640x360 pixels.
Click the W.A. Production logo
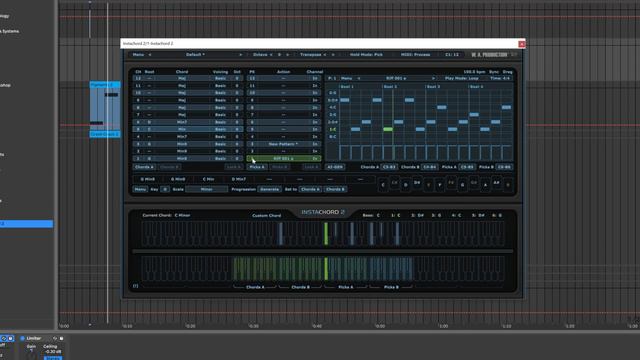pos(489,55)
